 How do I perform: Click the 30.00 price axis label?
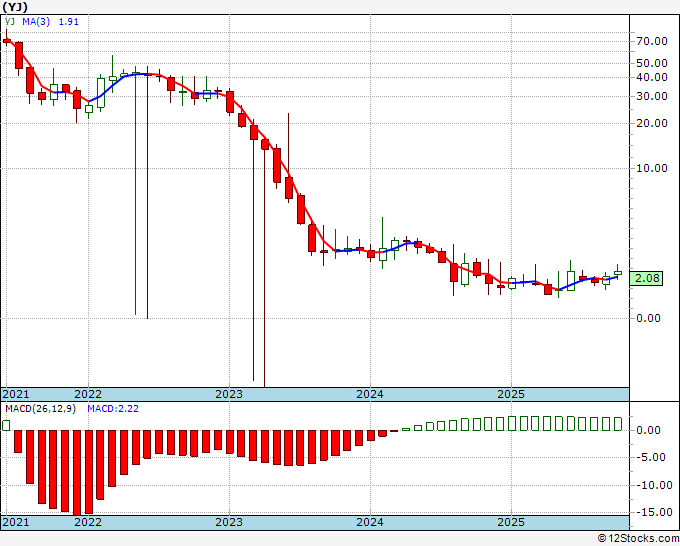pyautogui.click(x=652, y=96)
